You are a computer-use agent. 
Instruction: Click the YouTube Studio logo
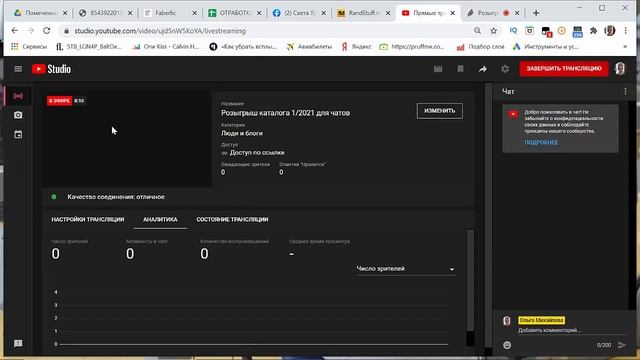click(51, 69)
